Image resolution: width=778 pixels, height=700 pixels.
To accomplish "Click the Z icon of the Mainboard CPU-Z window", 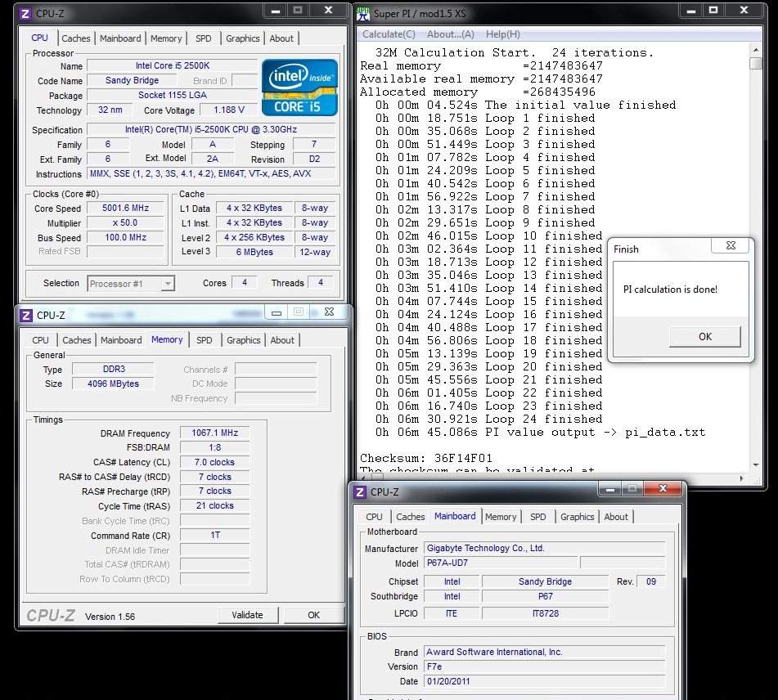I will [x=360, y=491].
